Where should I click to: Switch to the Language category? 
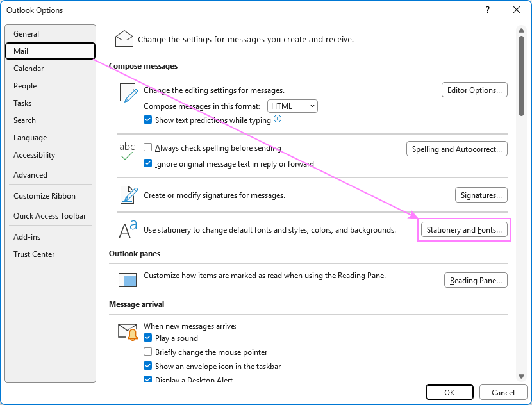(x=50, y=137)
